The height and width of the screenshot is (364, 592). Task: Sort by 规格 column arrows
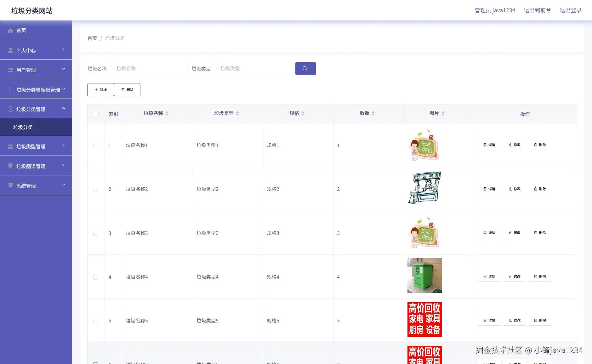(x=303, y=113)
